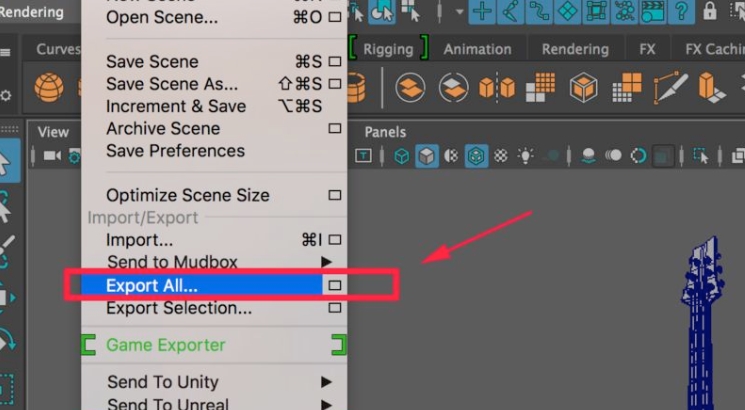Image resolution: width=745 pixels, height=410 pixels.
Task: Expand the Send to Mudbox submenu
Action: tap(326, 262)
